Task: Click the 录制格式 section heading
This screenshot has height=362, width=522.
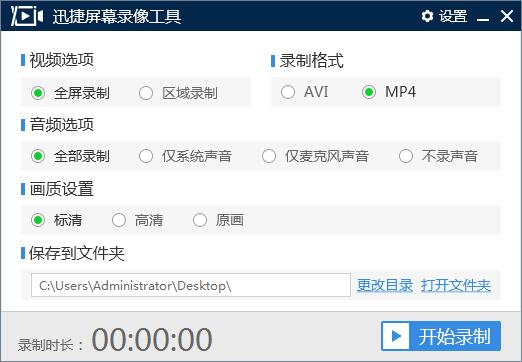Action: pyautogui.click(x=311, y=61)
